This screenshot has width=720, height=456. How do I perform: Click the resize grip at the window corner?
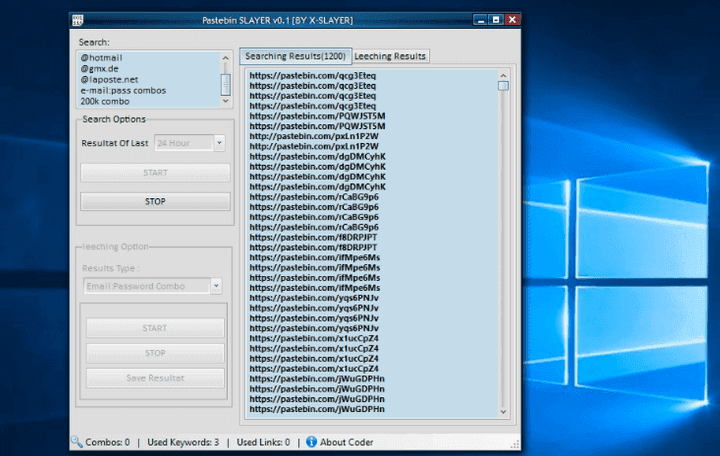(x=515, y=444)
